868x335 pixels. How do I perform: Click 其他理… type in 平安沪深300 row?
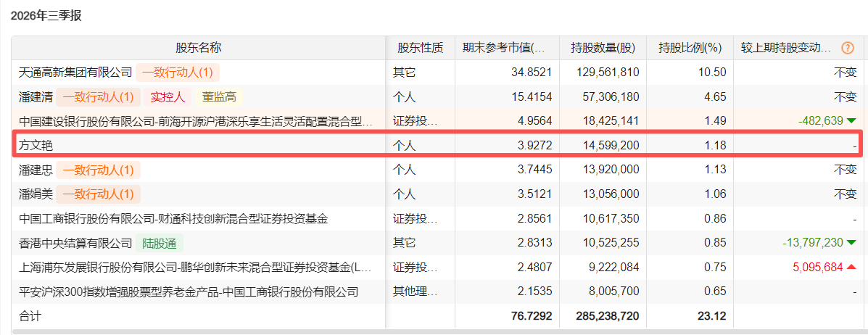(416, 291)
